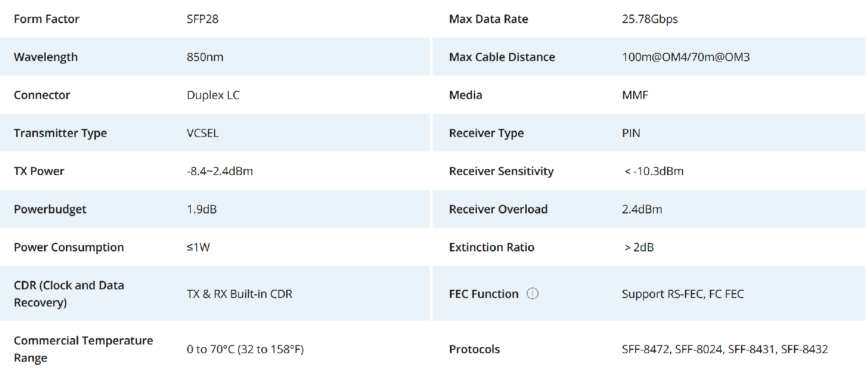Click the info icon next to FEC Function
The image size is (868, 368).
533,293
